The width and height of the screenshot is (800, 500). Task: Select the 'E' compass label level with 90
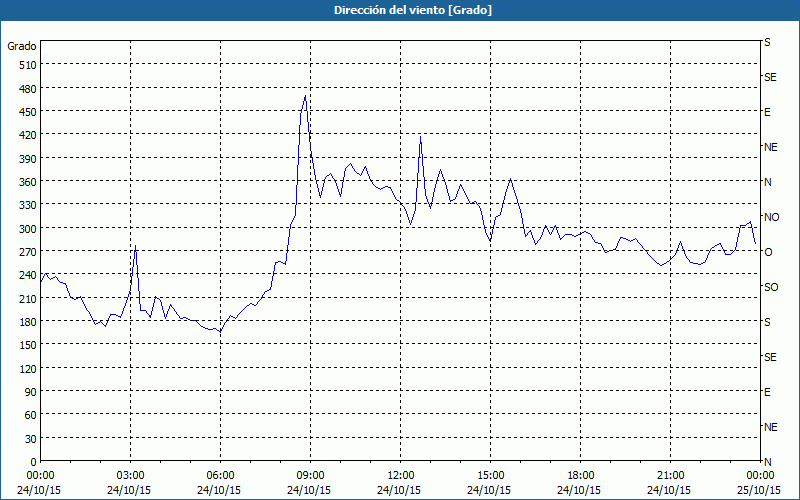(x=767, y=392)
